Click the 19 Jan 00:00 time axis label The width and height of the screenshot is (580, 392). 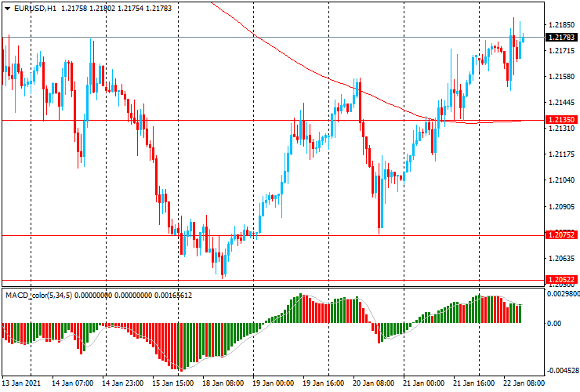274,383
